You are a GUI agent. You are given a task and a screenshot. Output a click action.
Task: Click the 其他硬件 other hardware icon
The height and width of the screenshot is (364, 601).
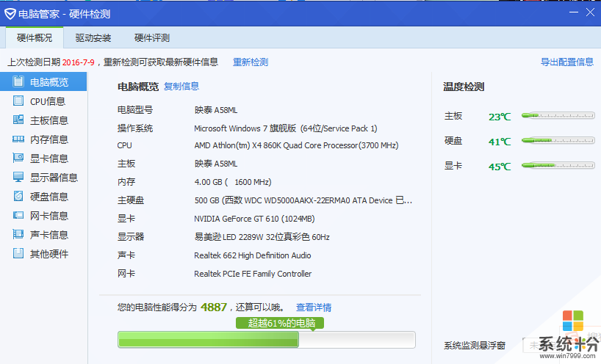point(18,253)
